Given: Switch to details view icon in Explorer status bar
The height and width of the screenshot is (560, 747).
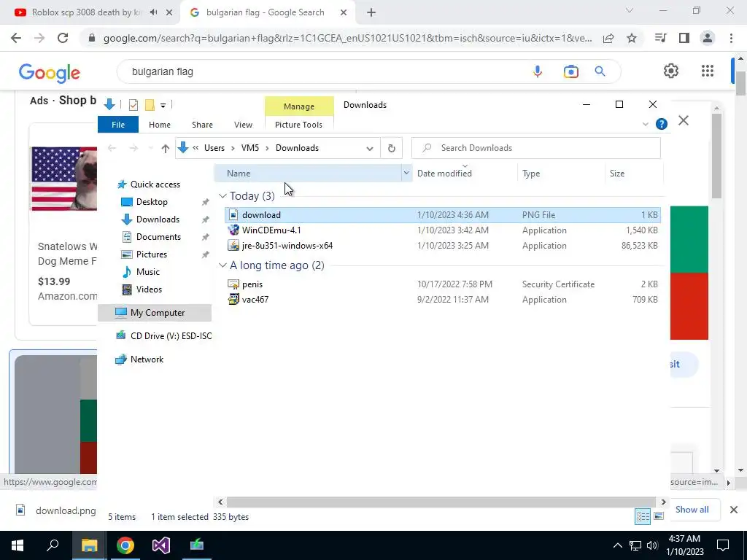Looking at the screenshot, I should pos(643,516).
